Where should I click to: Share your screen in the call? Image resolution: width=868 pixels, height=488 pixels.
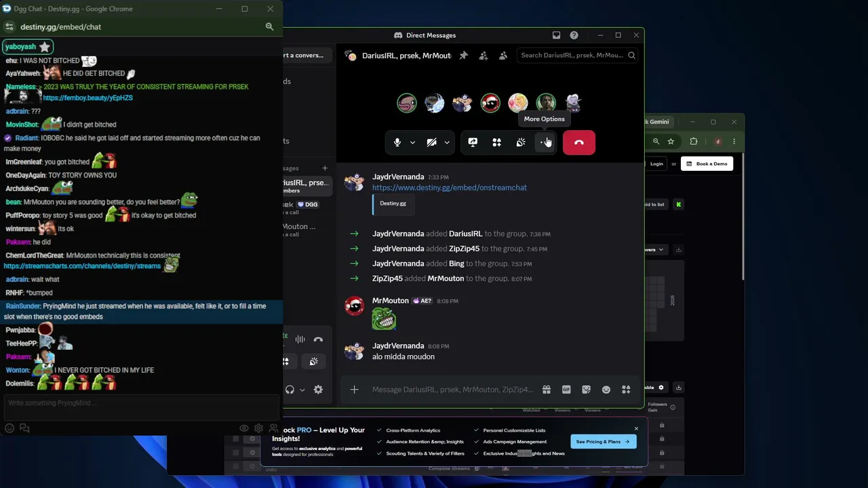click(473, 142)
